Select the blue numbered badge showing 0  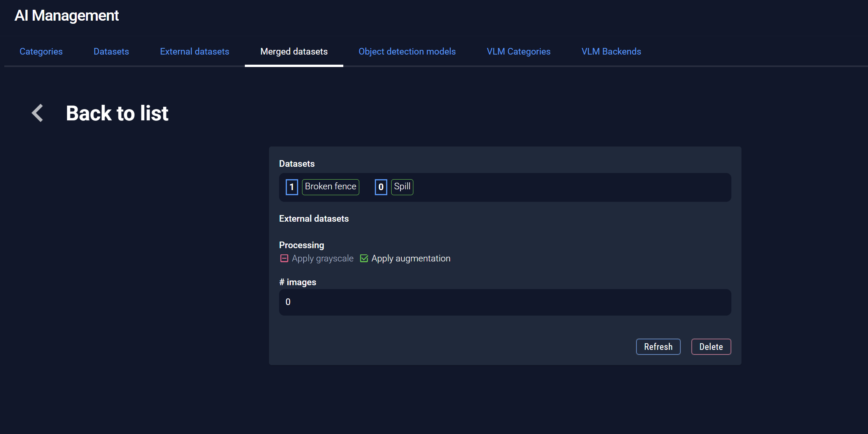pyautogui.click(x=380, y=187)
